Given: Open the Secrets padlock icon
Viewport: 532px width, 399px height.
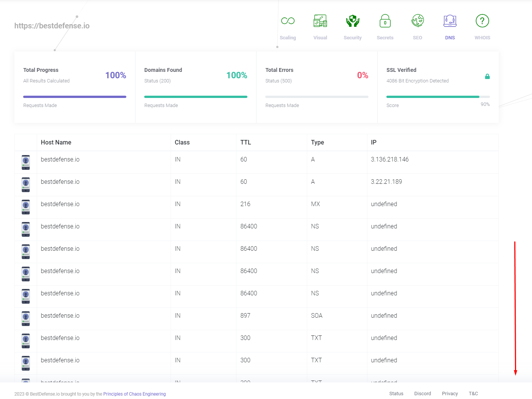Looking at the screenshot, I should coord(385,21).
